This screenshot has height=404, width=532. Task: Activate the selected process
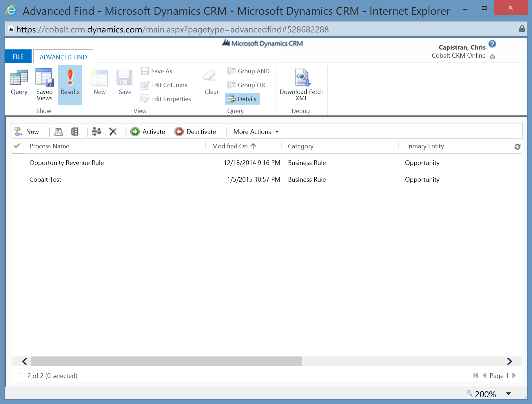[x=148, y=132]
